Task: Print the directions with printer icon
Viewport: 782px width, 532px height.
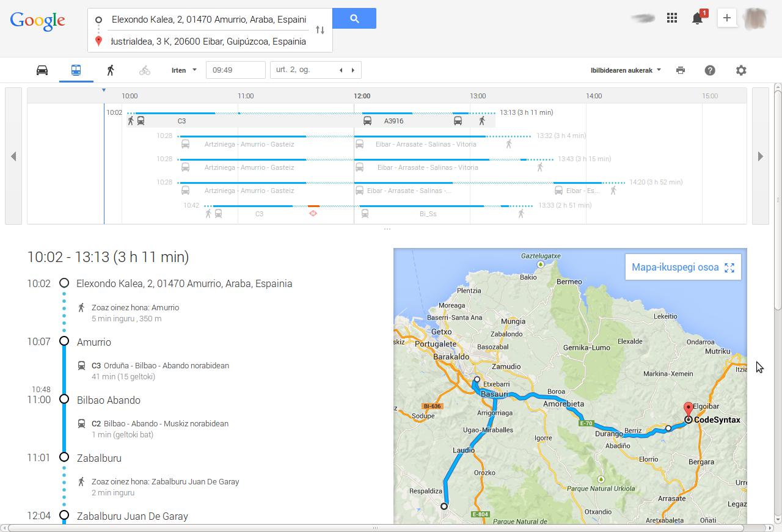Action: pos(681,70)
